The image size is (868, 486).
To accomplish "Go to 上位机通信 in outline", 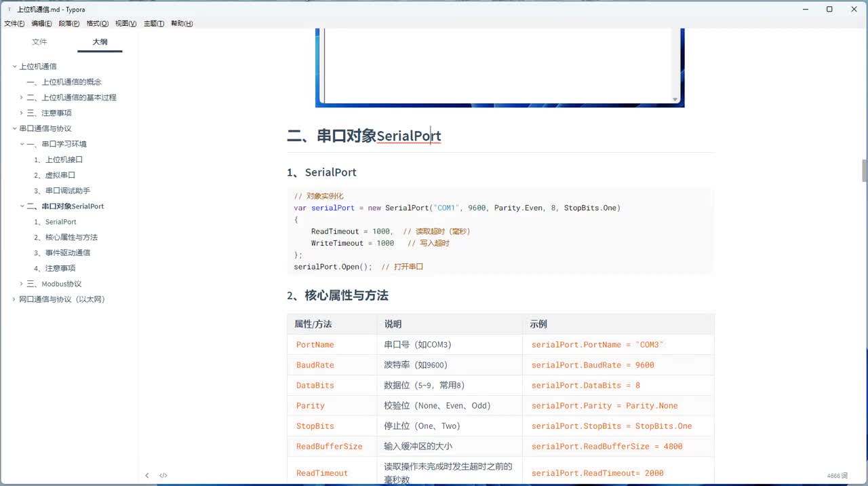I will 38,67.
